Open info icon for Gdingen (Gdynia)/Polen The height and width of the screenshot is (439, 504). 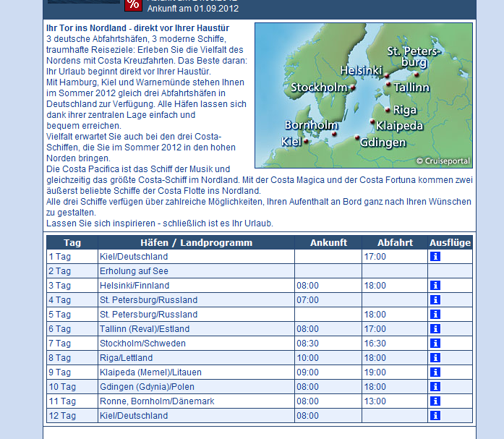(435, 387)
